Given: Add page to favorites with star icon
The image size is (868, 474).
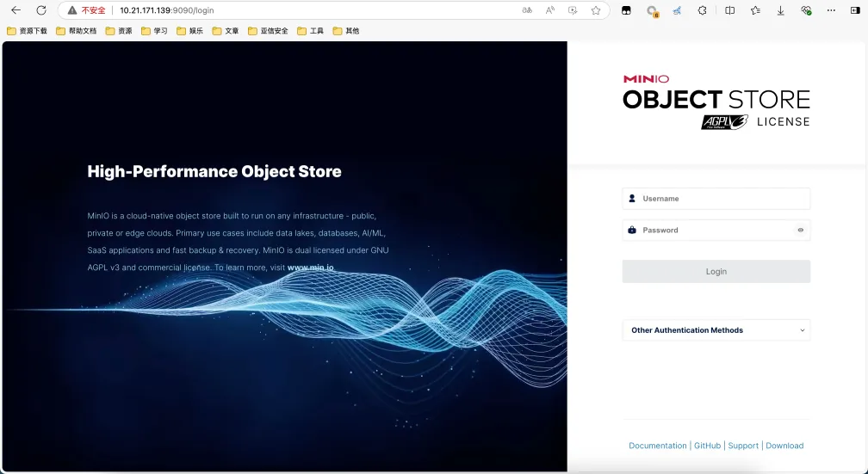Looking at the screenshot, I should tap(596, 10).
